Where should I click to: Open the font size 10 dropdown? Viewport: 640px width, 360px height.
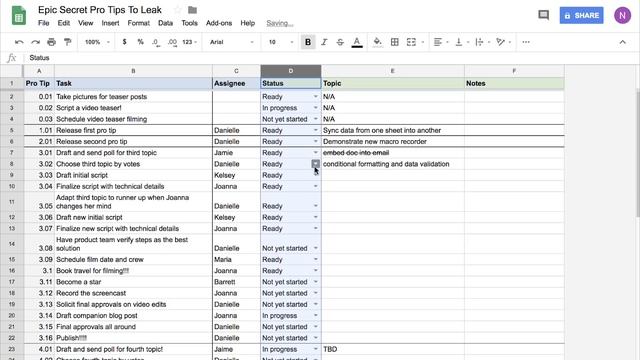coord(281,42)
